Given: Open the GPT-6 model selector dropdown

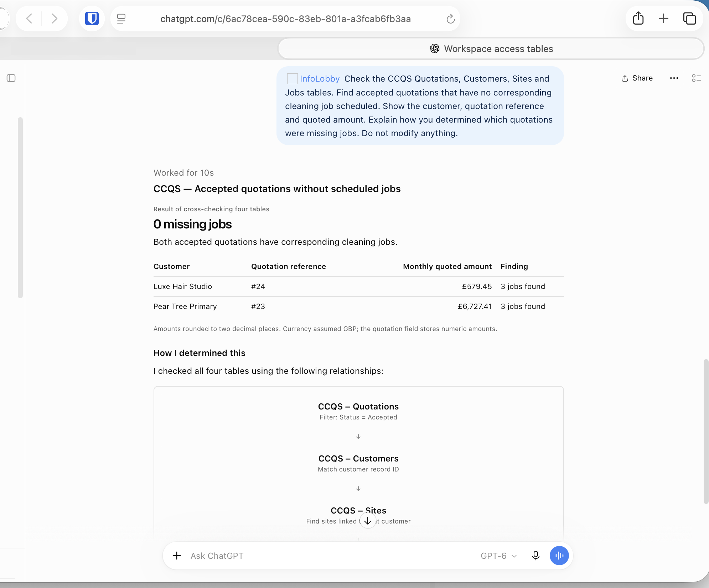Looking at the screenshot, I should tap(498, 556).
